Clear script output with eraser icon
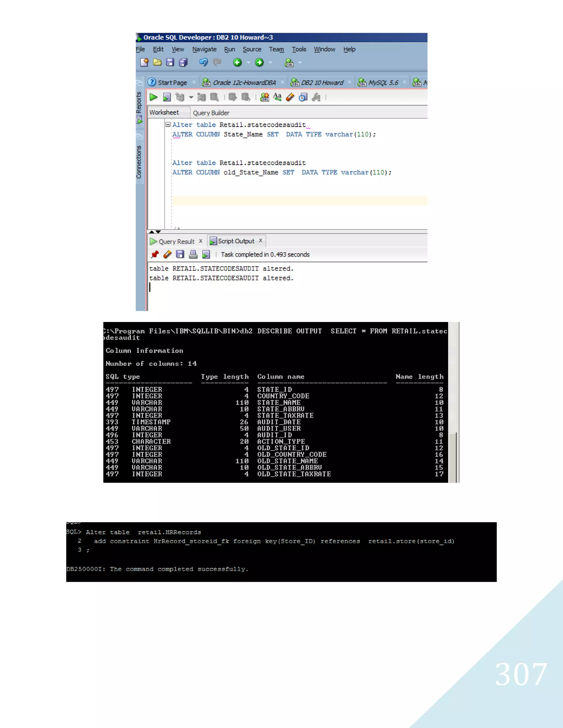The height and width of the screenshot is (728, 563). tap(167, 254)
